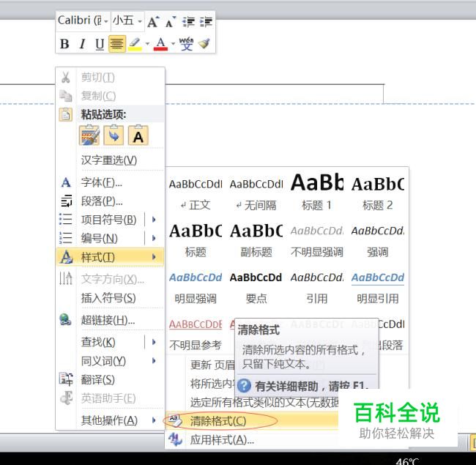476x465 pixels.
Task: Apply the 正文 style
Action: [196, 193]
